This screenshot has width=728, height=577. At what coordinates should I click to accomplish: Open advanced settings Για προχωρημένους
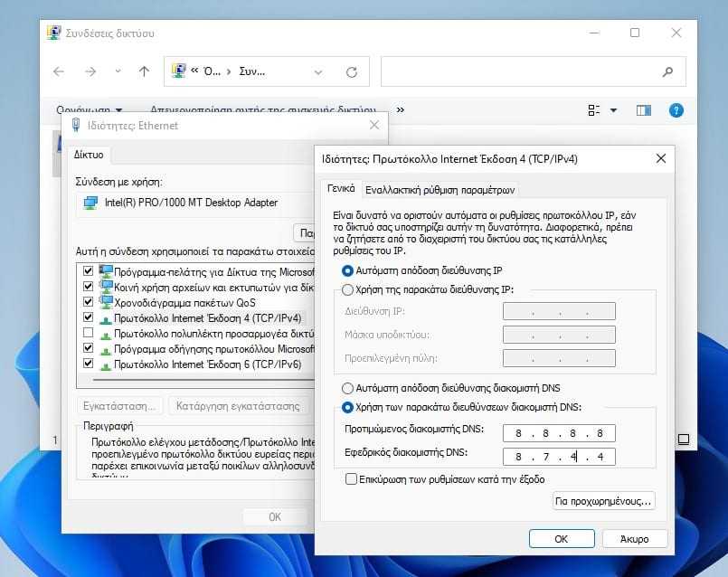point(603,501)
